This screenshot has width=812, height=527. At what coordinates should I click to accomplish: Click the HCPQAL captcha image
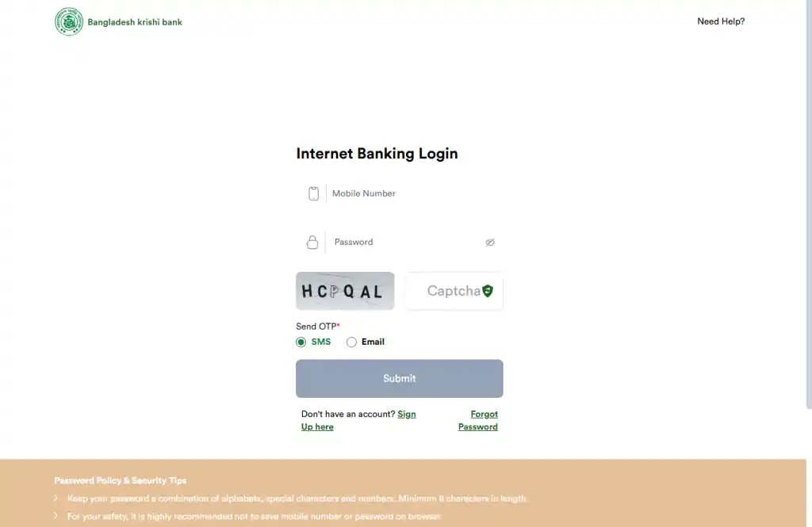tap(345, 291)
